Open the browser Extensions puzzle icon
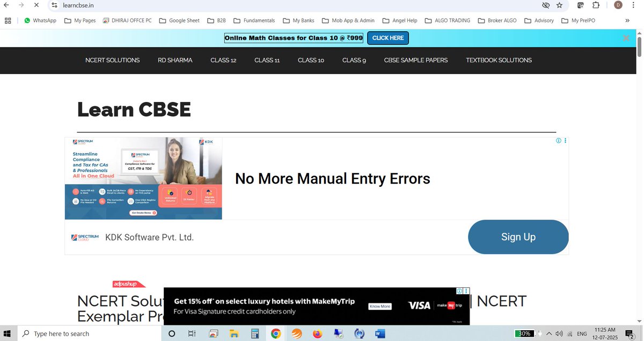The height and width of the screenshot is (341, 644). coord(596,5)
